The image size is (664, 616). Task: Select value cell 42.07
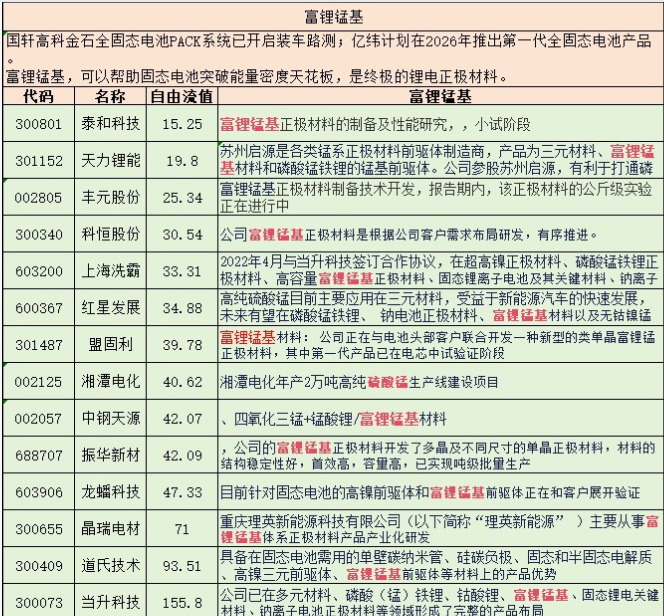[x=182, y=418]
